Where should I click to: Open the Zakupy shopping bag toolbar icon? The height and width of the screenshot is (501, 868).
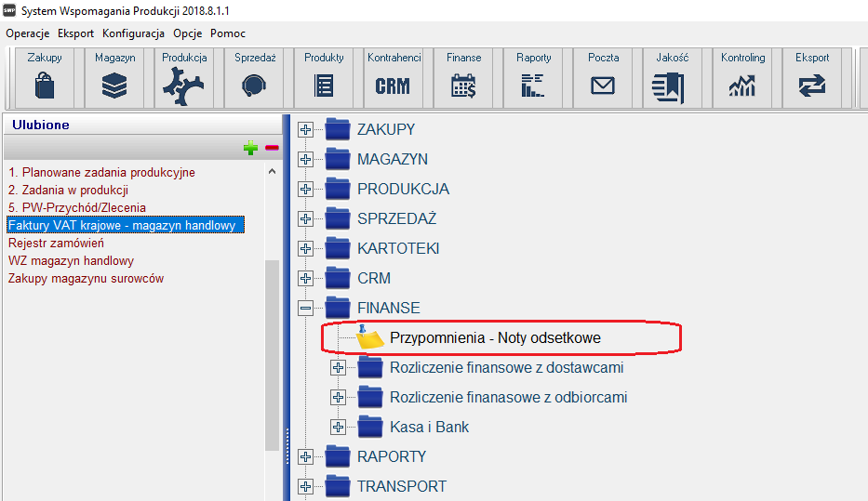(x=45, y=86)
